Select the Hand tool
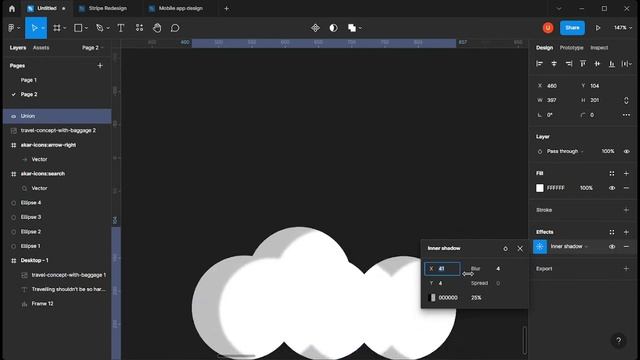The width and height of the screenshot is (640, 360). pyautogui.click(x=157, y=28)
